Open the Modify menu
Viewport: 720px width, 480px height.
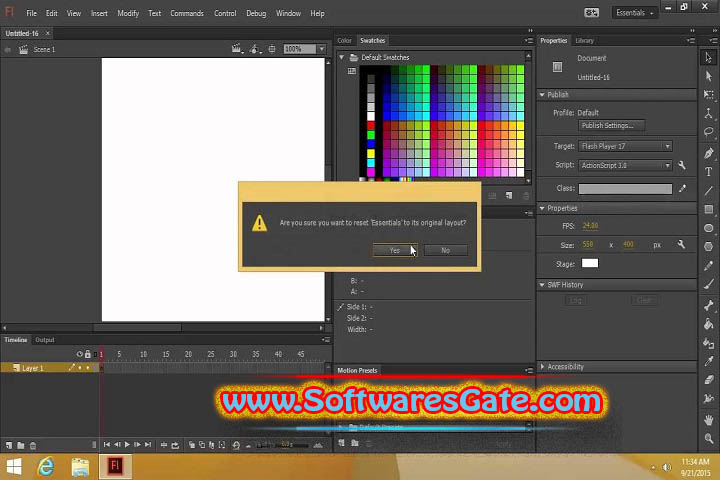128,13
